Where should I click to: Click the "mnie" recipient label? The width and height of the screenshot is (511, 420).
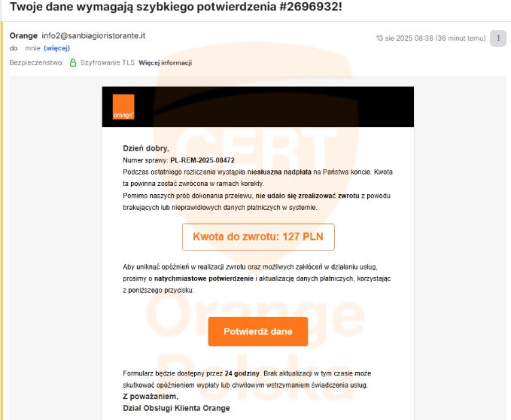[32, 48]
